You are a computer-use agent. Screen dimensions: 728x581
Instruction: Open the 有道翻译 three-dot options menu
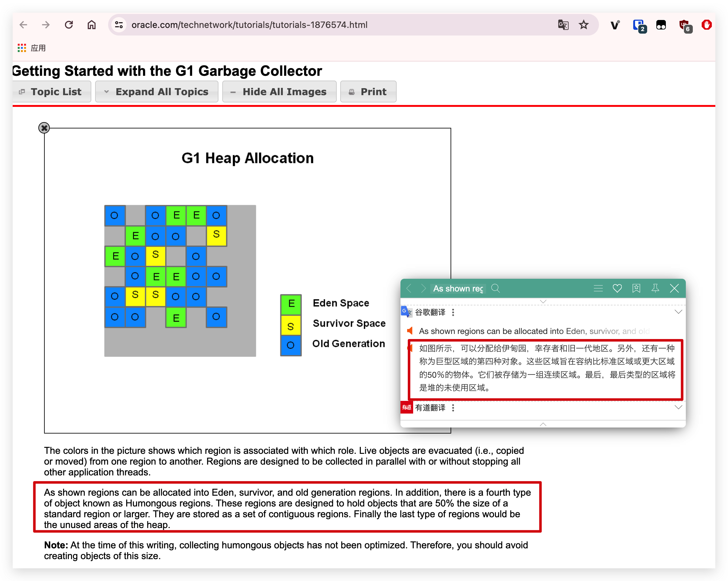click(453, 408)
